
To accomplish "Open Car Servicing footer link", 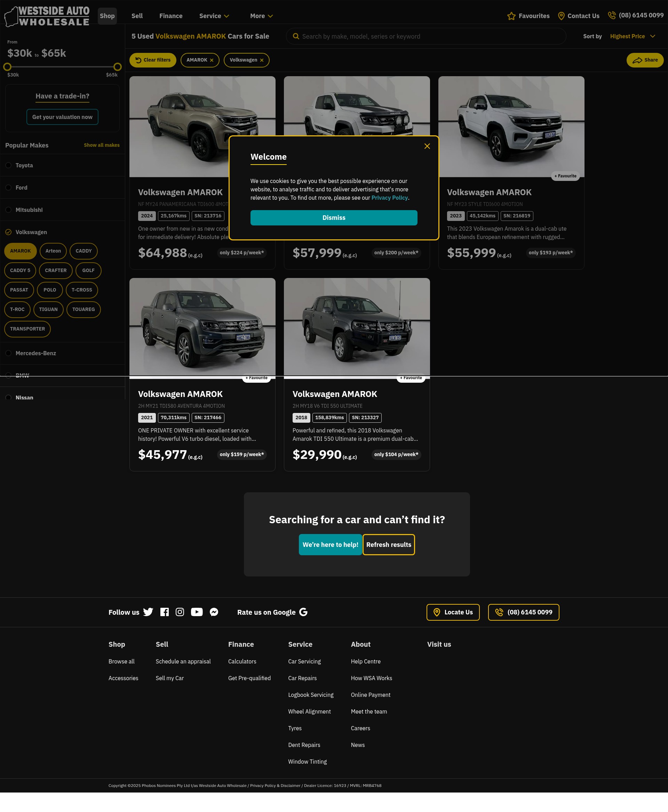I will 304,661.
